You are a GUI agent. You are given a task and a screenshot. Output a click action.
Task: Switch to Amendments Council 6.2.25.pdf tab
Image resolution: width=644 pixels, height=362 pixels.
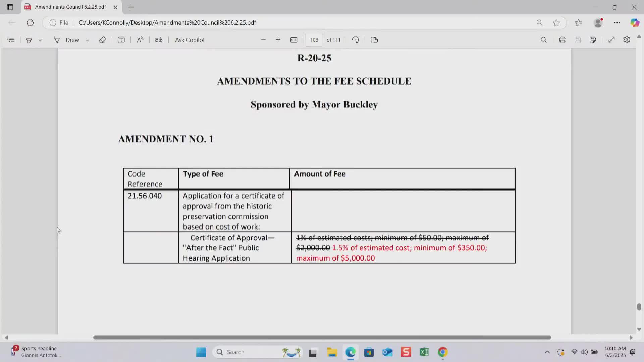(70, 7)
